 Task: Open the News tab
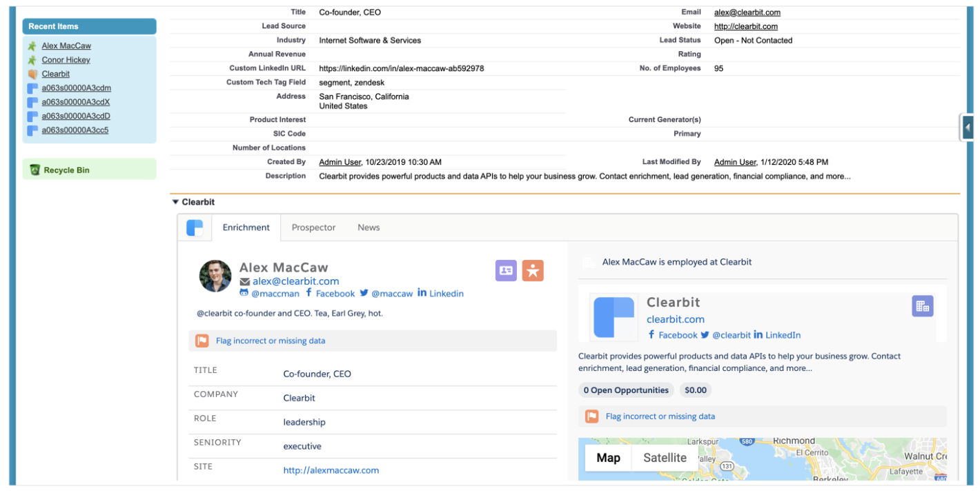369,228
